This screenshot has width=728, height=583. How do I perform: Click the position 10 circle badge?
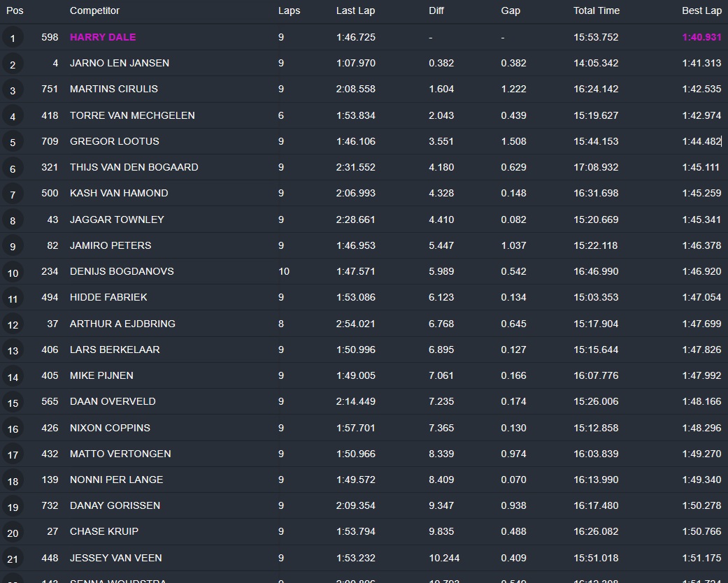[13, 272]
